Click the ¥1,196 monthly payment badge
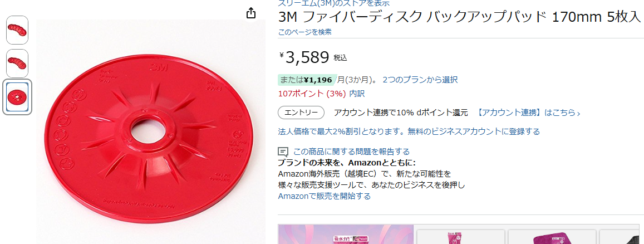This screenshot has width=644, height=244. [307, 80]
